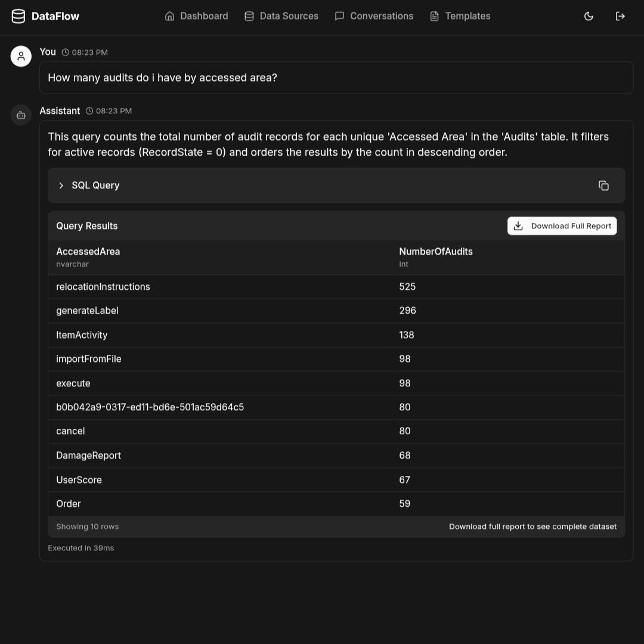This screenshot has height=644, width=644.
Task: Toggle dark mode with the moon icon
Action: click(x=589, y=16)
